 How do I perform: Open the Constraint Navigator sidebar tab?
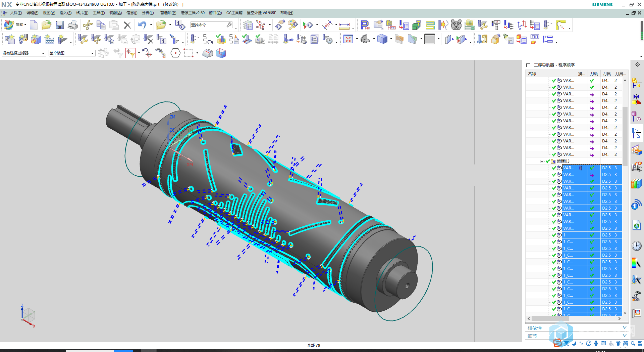636,99
